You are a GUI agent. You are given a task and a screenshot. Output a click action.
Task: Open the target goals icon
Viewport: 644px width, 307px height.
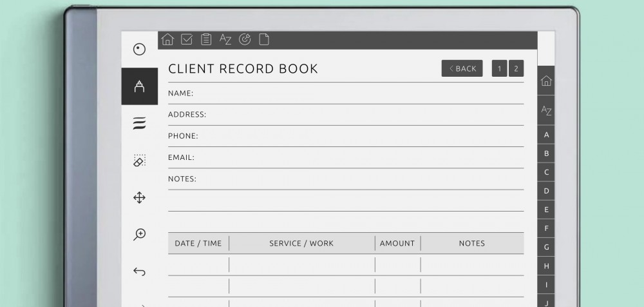coord(245,39)
